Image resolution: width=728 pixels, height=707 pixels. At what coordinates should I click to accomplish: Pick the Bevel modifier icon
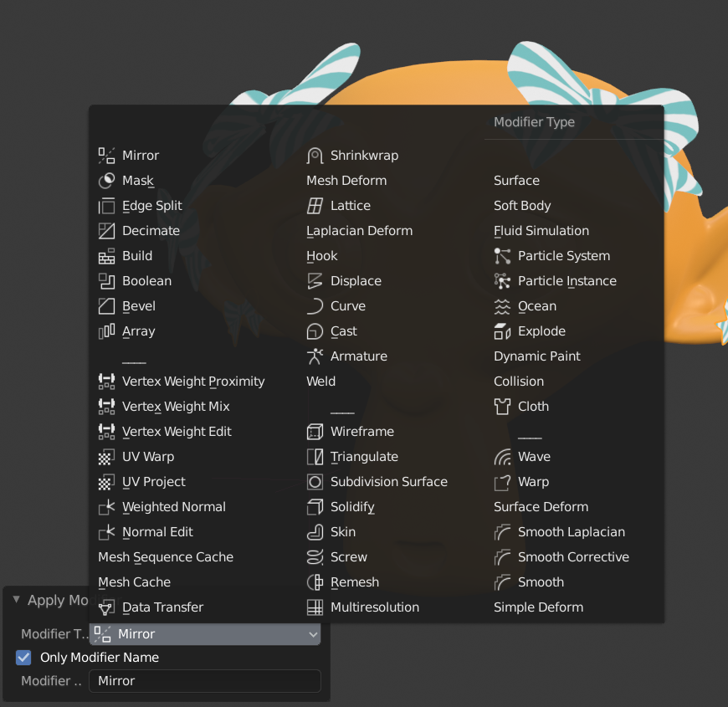tap(106, 306)
